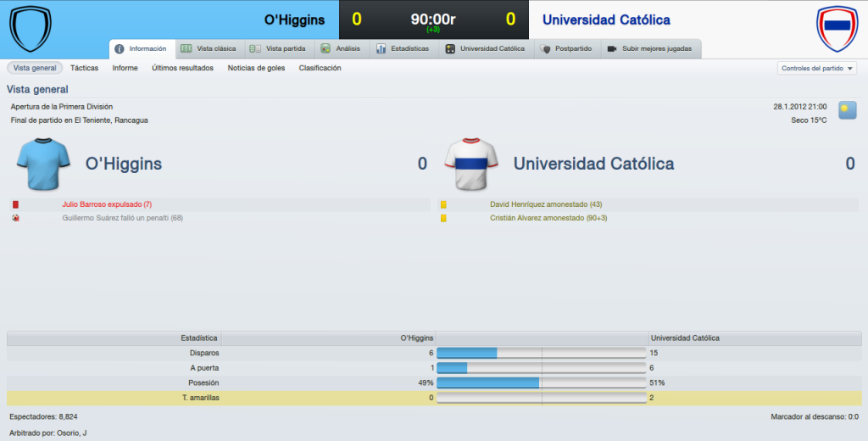Click the O'Higgins black shield crest

pyautogui.click(x=31, y=28)
